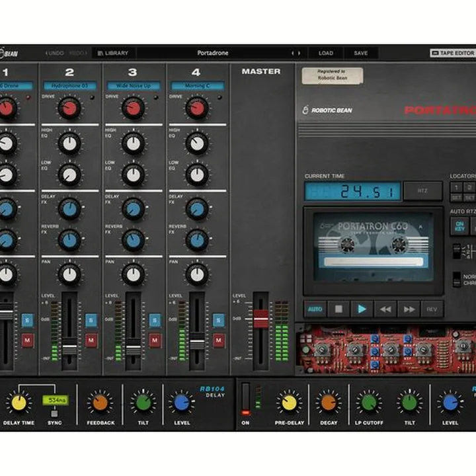476x476 pixels.
Task: Click the red Master level fader
Action: (260, 319)
